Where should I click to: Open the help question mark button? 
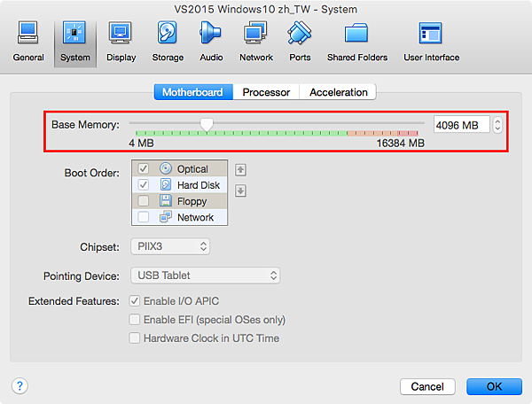tap(20, 385)
